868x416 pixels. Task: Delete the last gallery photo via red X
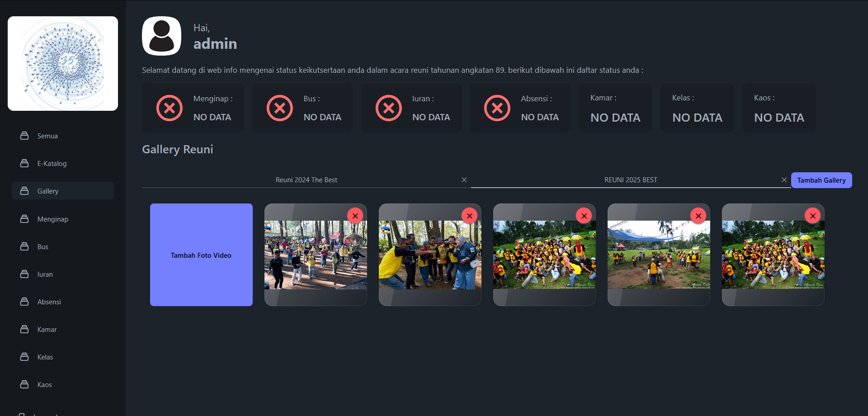[812, 216]
